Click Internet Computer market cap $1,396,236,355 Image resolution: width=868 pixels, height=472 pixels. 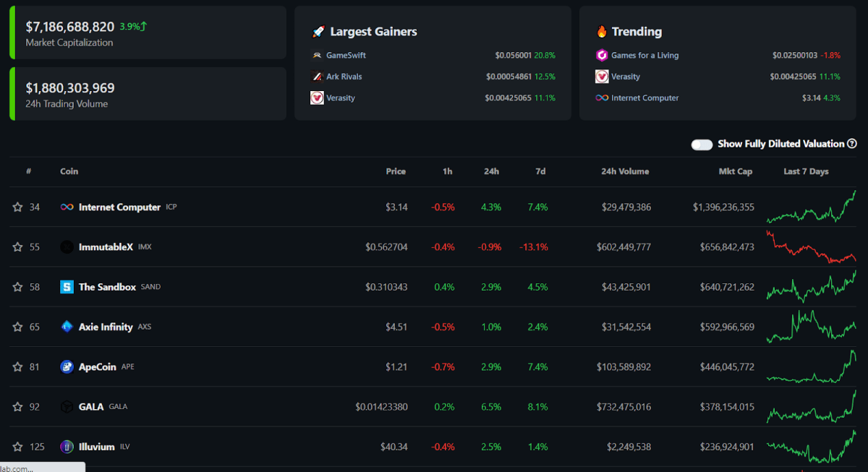pyautogui.click(x=723, y=207)
